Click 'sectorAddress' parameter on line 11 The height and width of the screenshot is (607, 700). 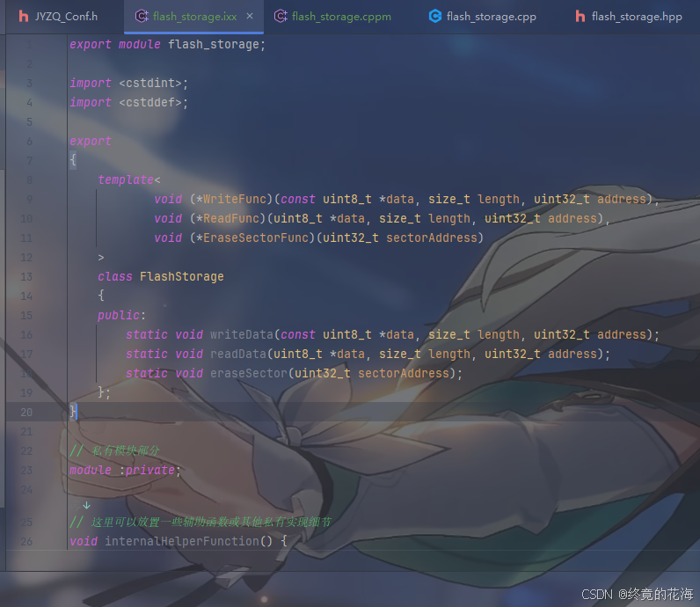point(432,238)
